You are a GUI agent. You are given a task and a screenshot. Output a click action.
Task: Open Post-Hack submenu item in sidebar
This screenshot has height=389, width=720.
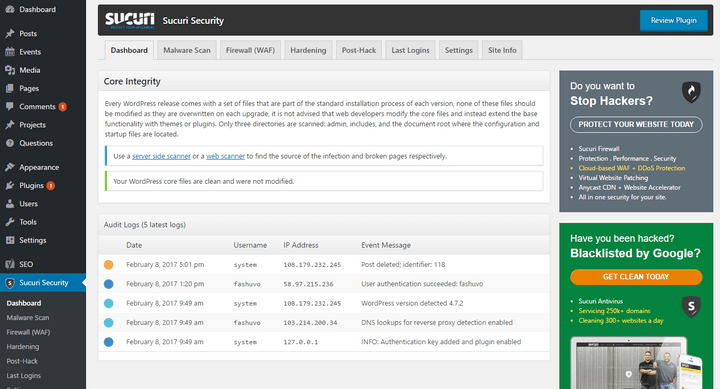click(x=22, y=361)
